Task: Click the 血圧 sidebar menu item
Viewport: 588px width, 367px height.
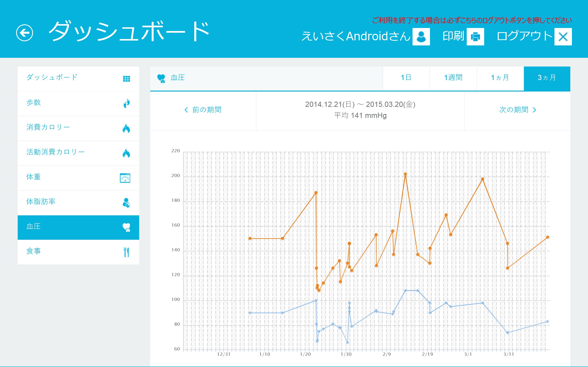Action: pos(34,226)
